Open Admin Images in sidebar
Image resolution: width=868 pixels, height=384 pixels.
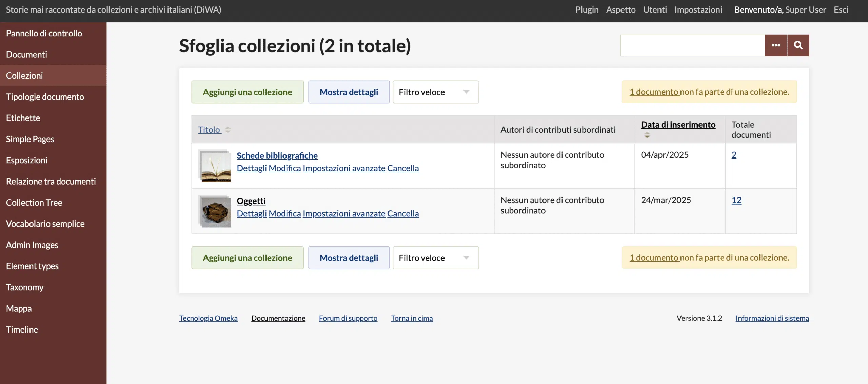[53, 245]
